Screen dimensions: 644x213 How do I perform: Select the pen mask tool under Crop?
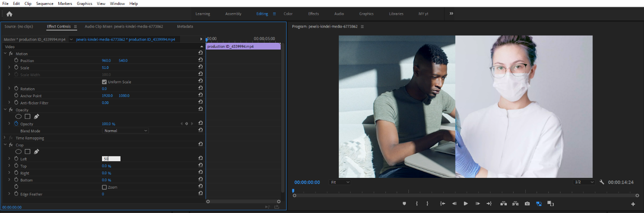tap(37, 152)
